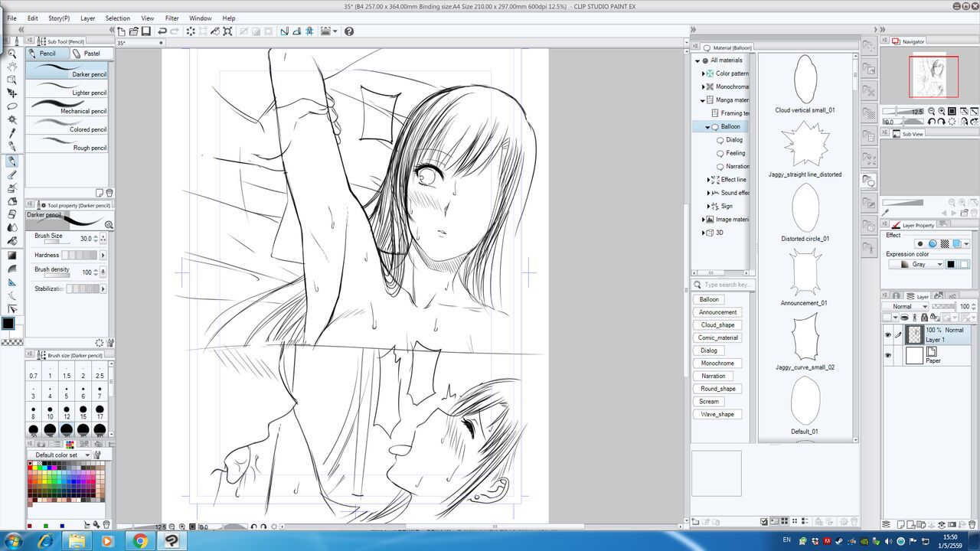Open the Default color set dropdown

[x=60, y=455]
